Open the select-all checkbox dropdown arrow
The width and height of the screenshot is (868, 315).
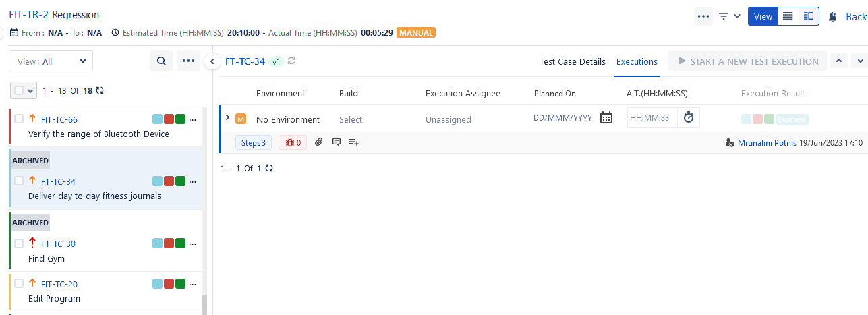pyautogui.click(x=31, y=90)
